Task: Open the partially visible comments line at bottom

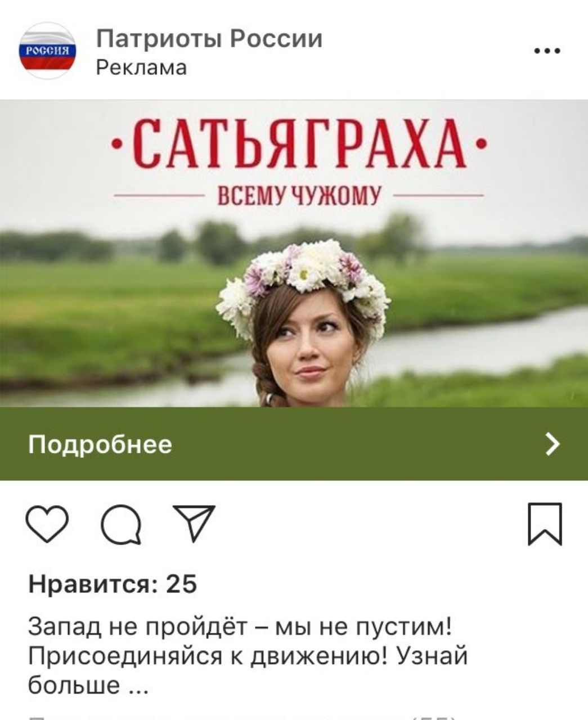Action: coord(242,717)
